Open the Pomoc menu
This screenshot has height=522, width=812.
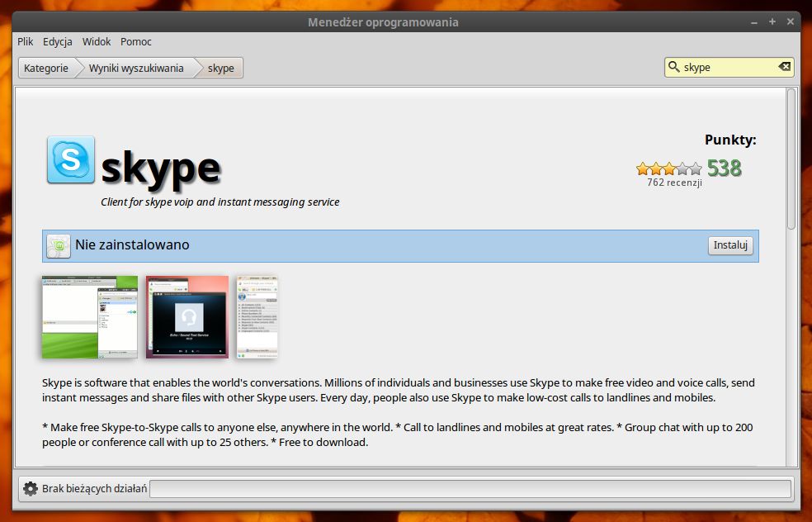tap(135, 41)
